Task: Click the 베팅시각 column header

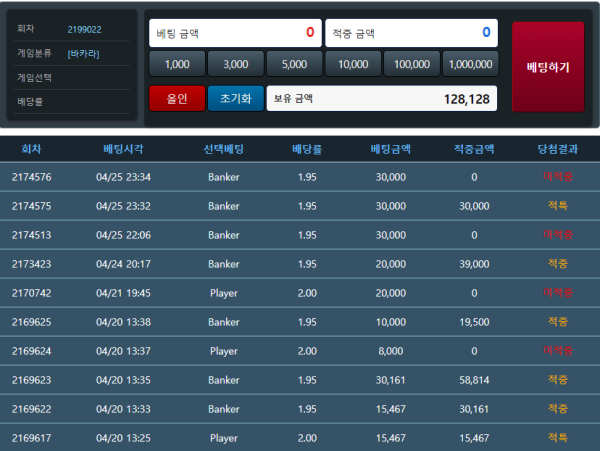Action: (123, 149)
